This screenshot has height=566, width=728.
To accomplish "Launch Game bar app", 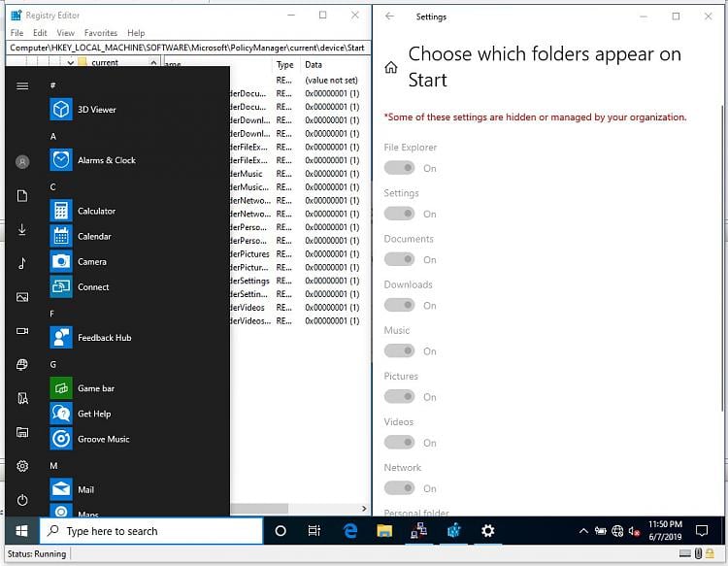I will [x=61, y=388].
